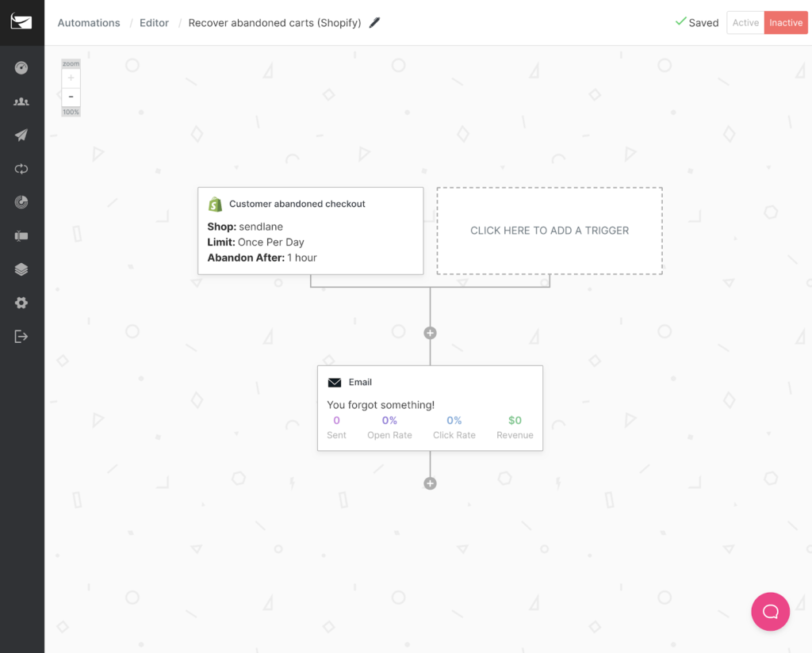Click the Shopify bag icon on trigger
Image resolution: width=812 pixels, height=653 pixels.
215,204
